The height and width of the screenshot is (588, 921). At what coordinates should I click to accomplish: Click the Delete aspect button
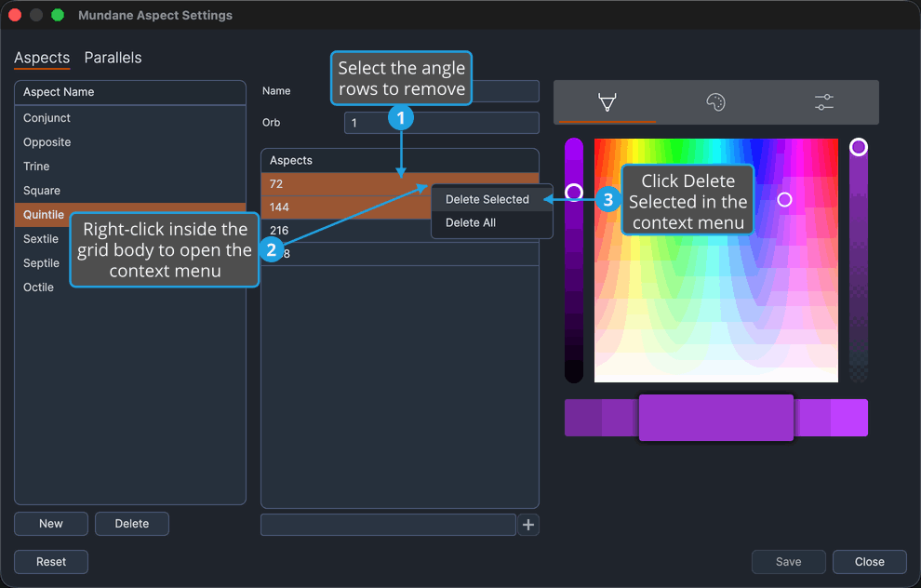pyautogui.click(x=131, y=524)
